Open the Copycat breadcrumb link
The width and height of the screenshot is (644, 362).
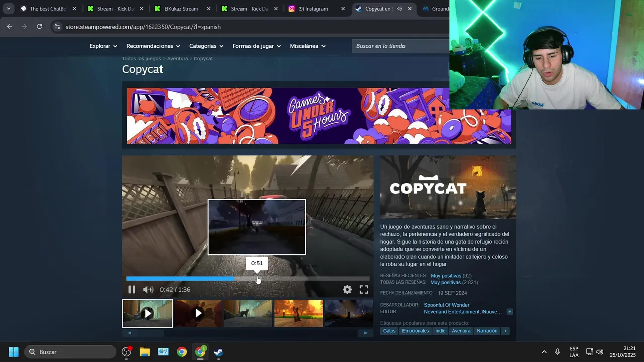[203, 59]
